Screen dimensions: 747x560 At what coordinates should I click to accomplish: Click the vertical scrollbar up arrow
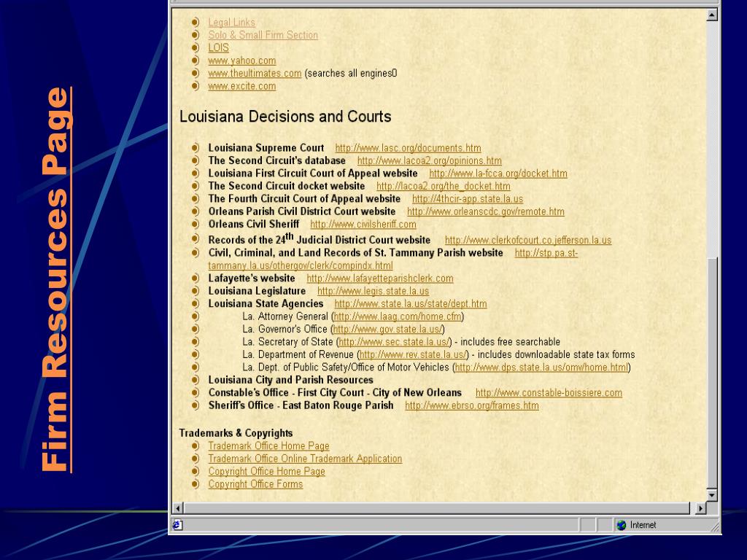tap(712, 15)
